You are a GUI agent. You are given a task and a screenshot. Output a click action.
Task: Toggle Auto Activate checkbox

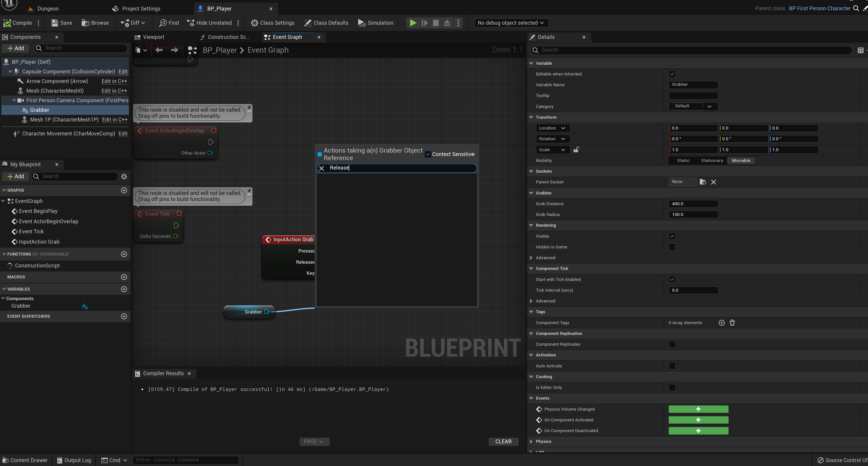click(672, 366)
